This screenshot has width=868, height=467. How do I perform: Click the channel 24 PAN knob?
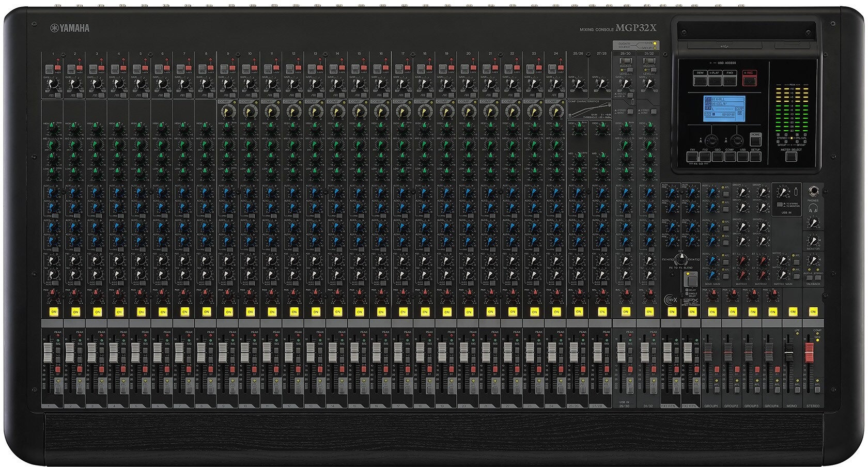tap(555, 297)
